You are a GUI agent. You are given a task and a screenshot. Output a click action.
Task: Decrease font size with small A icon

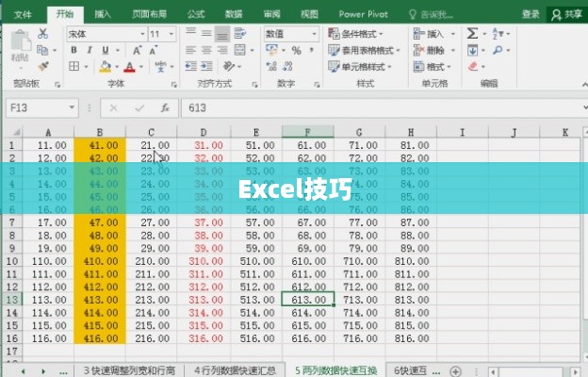153,50
